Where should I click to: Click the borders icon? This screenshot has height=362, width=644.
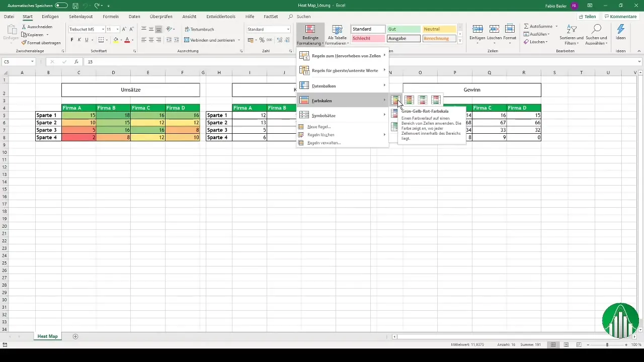pos(101,40)
